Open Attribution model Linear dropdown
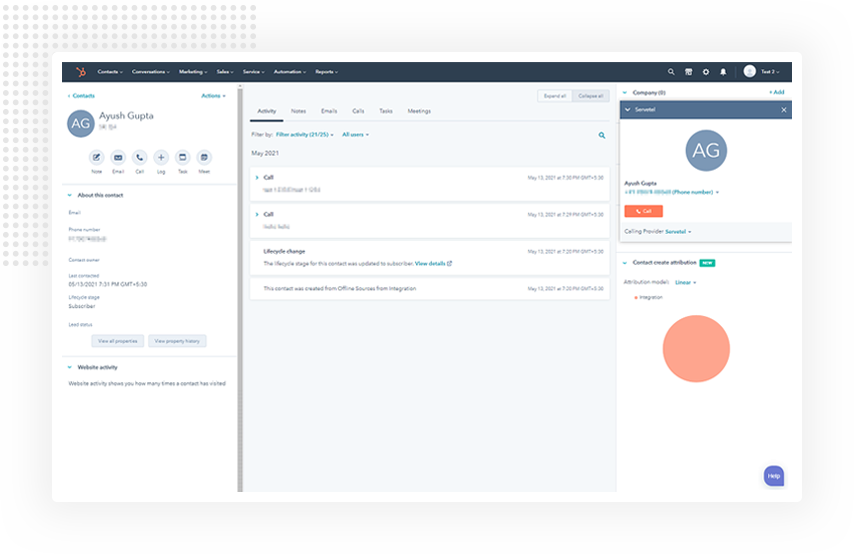 (x=685, y=282)
